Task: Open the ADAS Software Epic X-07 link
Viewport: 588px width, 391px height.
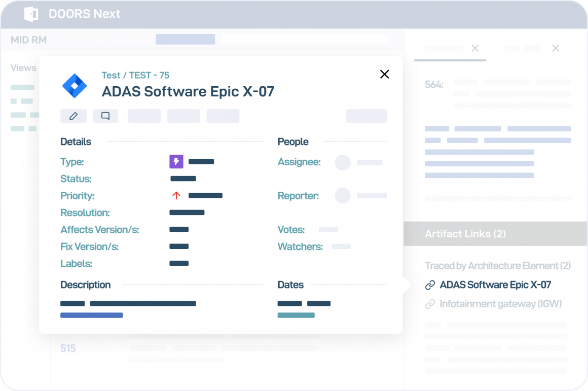Action: click(x=495, y=285)
